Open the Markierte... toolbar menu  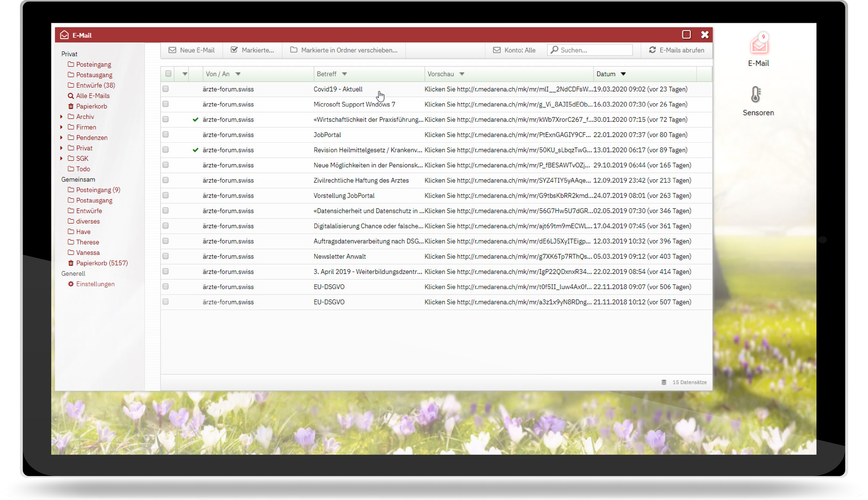252,50
